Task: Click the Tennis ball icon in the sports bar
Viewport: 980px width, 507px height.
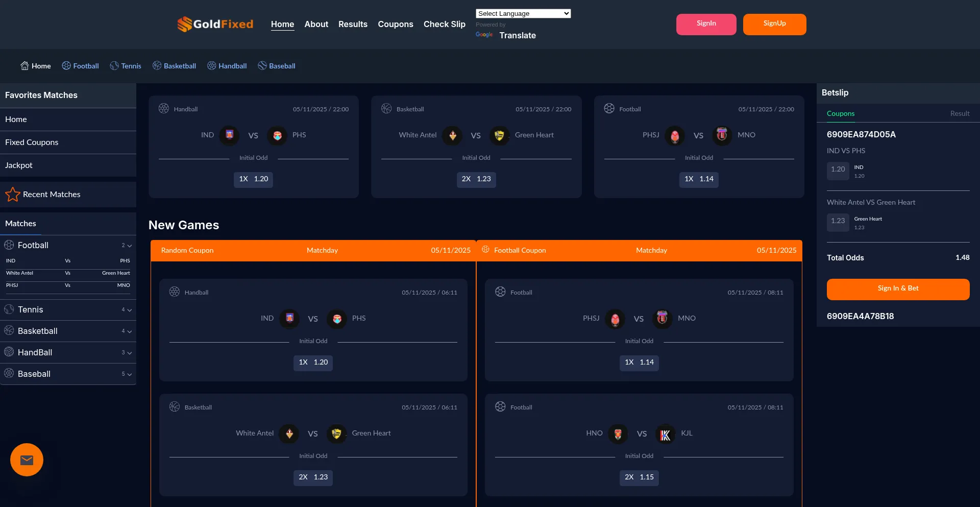Action: tap(114, 66)
